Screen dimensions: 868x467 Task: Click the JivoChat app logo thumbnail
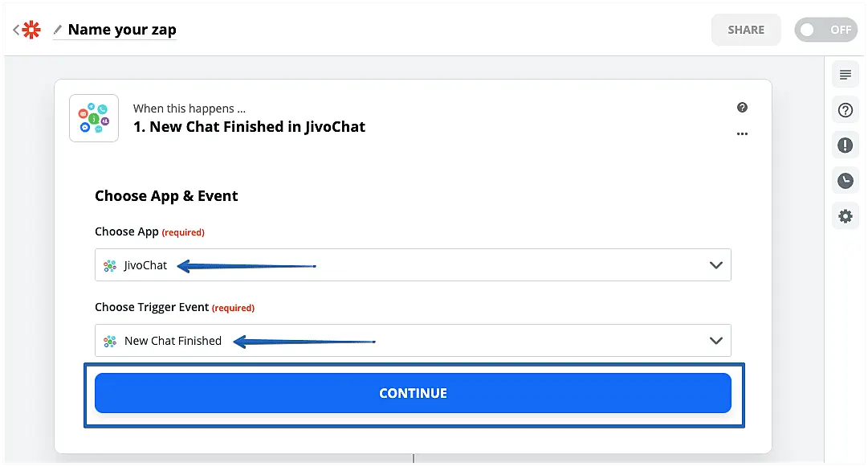click(94, 118)
